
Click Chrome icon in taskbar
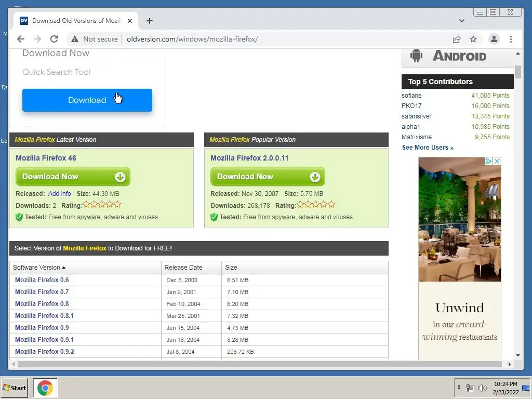point(45,388)
